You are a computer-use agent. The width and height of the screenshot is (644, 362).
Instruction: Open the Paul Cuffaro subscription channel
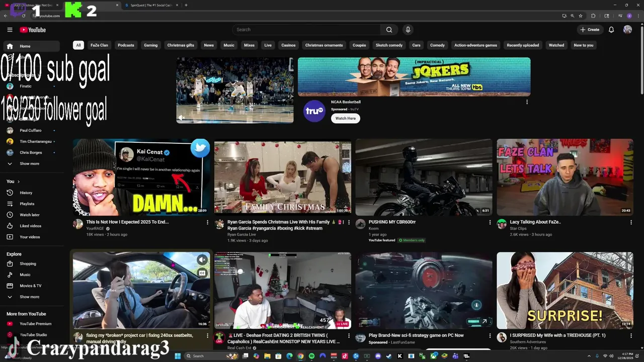(32, 130)
